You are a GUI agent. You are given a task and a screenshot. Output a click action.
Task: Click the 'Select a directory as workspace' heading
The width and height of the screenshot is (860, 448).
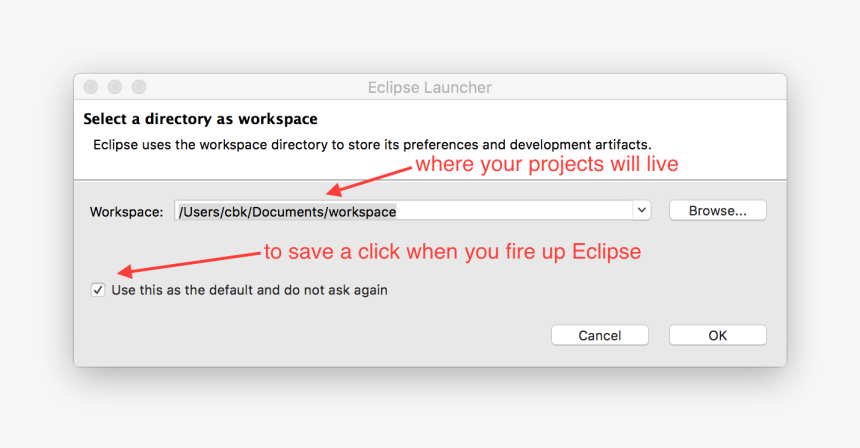tap(200, 119)
